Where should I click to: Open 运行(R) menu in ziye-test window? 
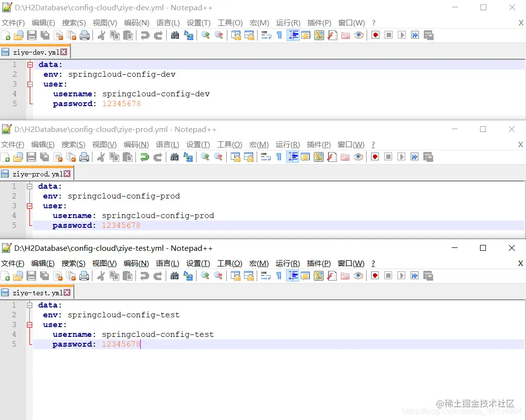288,264
